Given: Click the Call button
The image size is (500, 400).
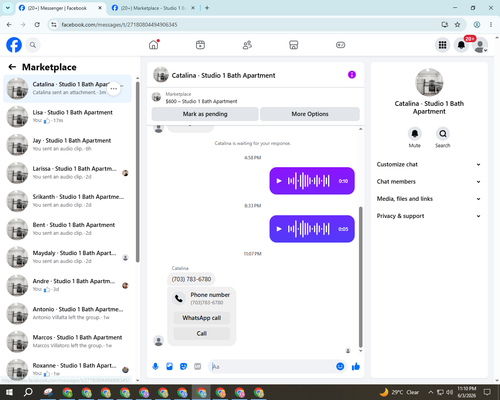Looking at the screenshot, I should click(x=202, y=333).
